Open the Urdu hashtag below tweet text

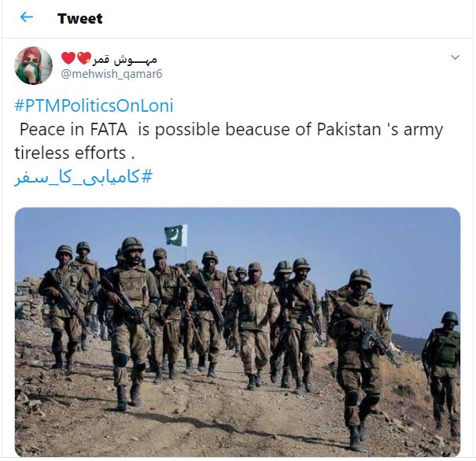click(x=83, y=177)
